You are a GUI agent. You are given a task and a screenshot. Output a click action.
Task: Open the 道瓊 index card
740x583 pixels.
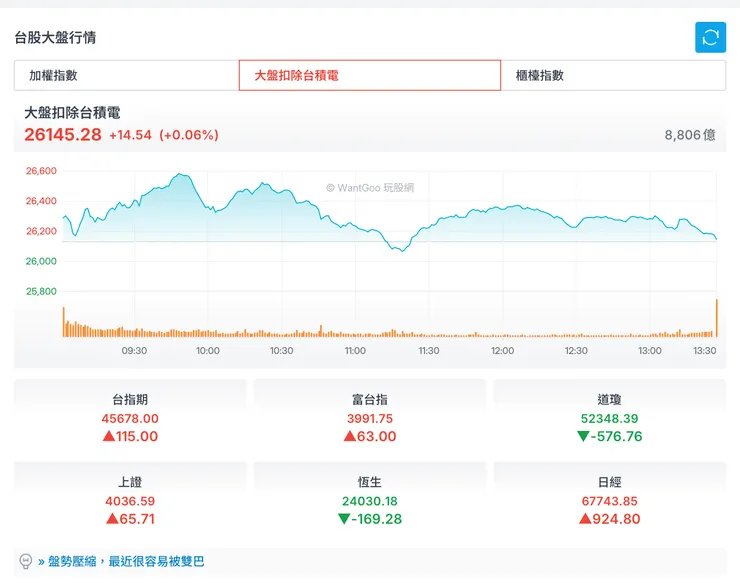coord(610,418)
